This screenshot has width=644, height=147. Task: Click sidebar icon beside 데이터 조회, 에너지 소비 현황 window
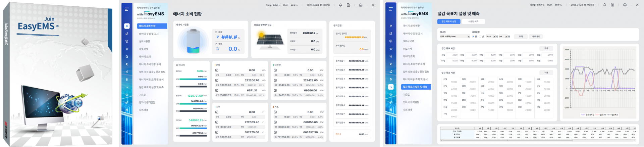(x=127, y=57)
